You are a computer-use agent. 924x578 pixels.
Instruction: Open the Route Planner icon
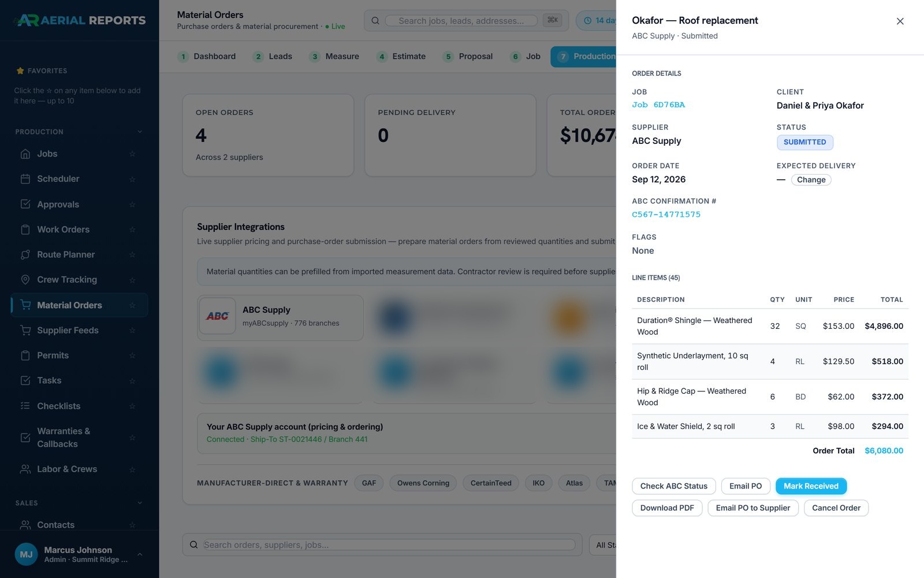(x=25, y=255)
